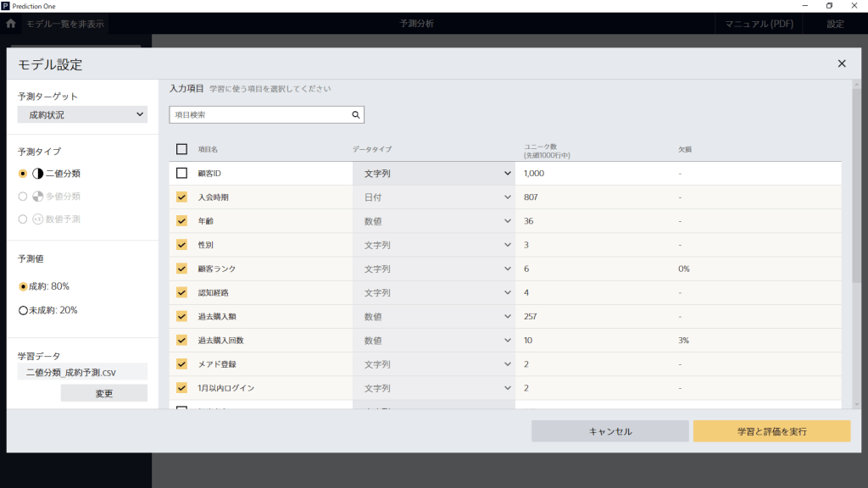This screenshot has width=868, height=488.
Task: Uncheck the 年齢 checkbox
Action: click(x=181, y=221)
